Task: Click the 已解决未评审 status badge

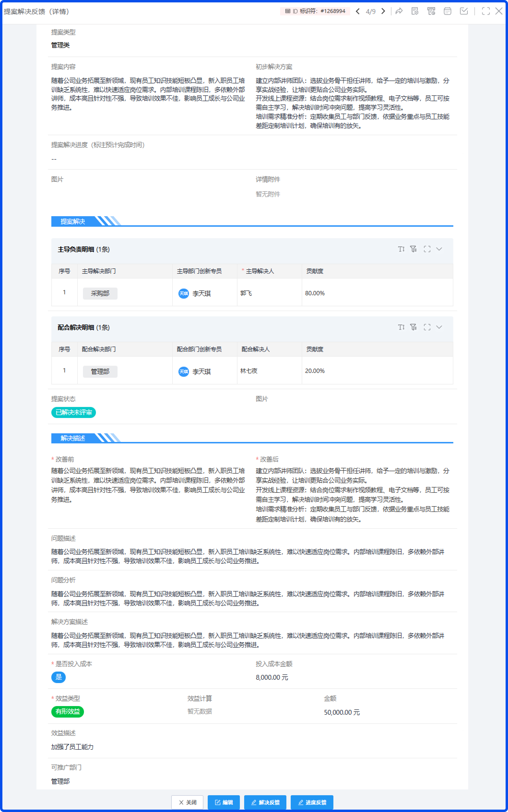Action: tap(73, 412)
